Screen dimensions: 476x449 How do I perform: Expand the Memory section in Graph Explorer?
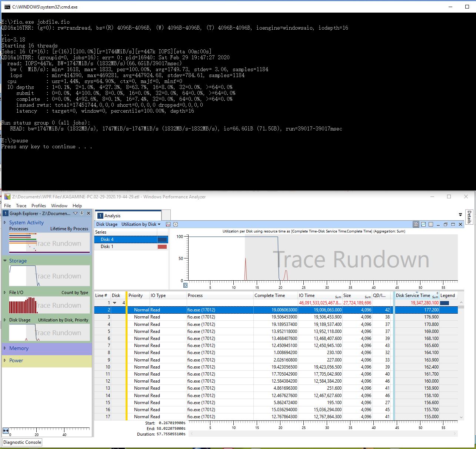(5, 348)
